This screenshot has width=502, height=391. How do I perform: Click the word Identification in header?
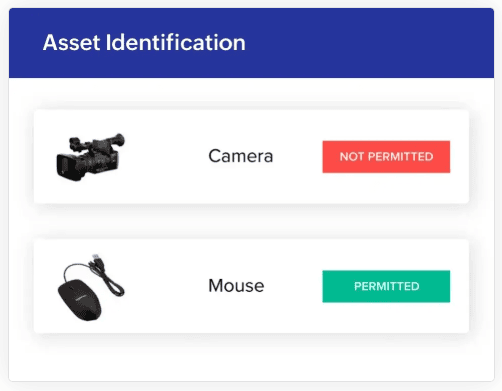[175, 43]
